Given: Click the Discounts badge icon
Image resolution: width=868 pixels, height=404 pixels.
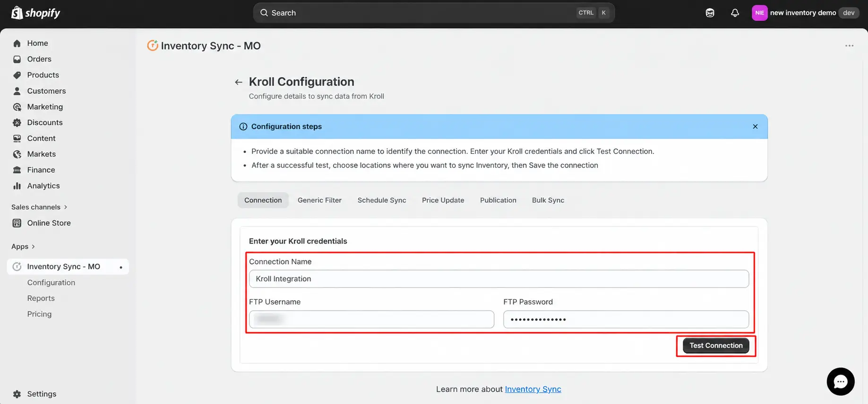Looking at the screenshot, I should 17,123.
